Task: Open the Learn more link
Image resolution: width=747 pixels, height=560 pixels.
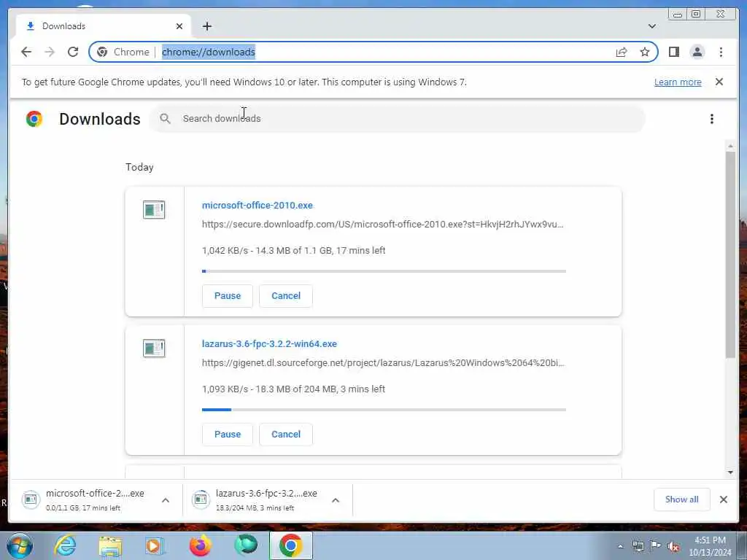Action: coord(678,82)
